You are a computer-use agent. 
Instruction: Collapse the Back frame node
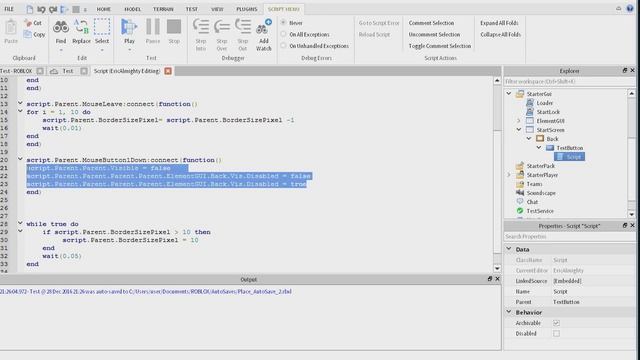pos(529,138)
